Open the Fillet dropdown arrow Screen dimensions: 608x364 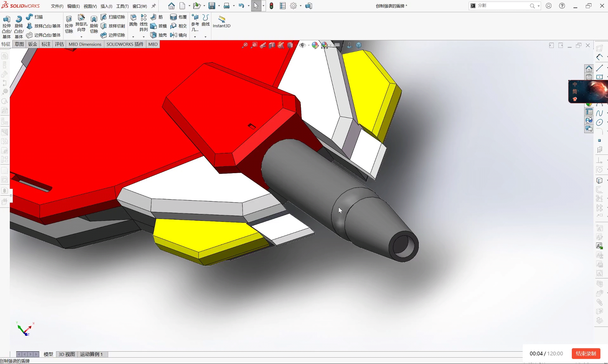point(133,36)
